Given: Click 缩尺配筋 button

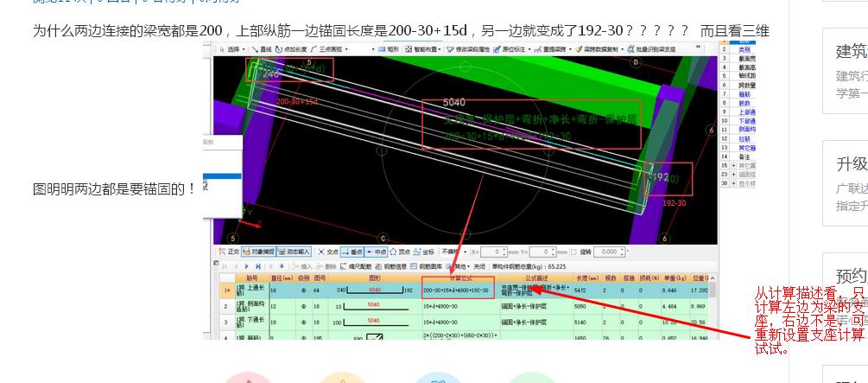Looking at the screenshot, I should coord(355,266).
